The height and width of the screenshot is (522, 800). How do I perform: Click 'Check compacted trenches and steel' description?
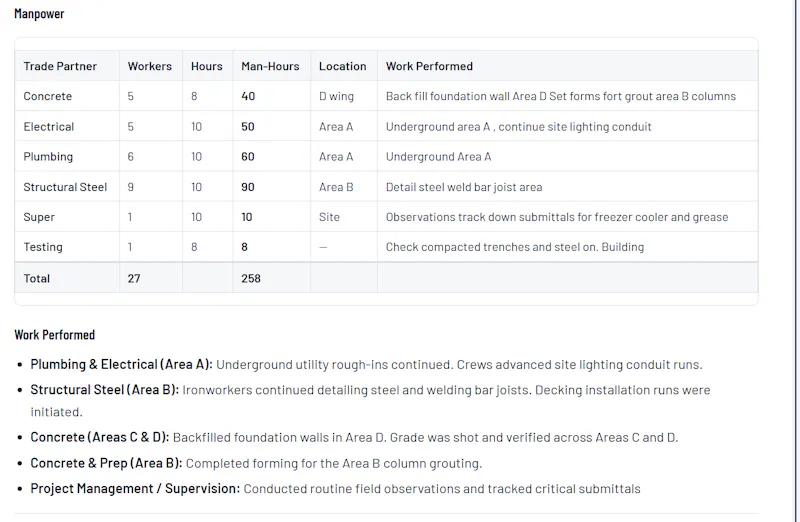(x=515, y=247)
